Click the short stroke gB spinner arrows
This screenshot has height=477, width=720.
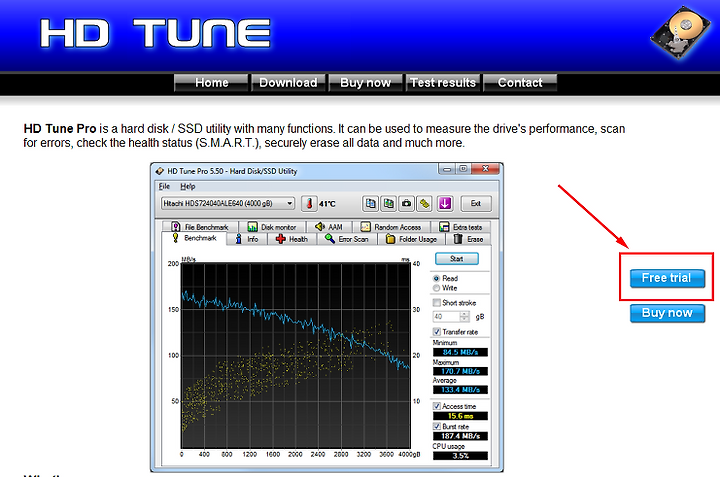coord(465,317)
